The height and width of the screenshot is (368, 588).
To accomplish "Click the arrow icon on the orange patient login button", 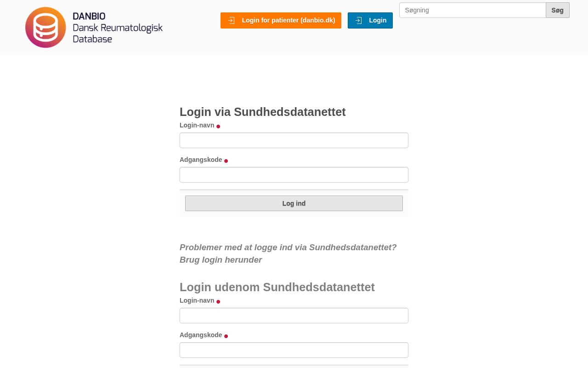I will point(231,20).
